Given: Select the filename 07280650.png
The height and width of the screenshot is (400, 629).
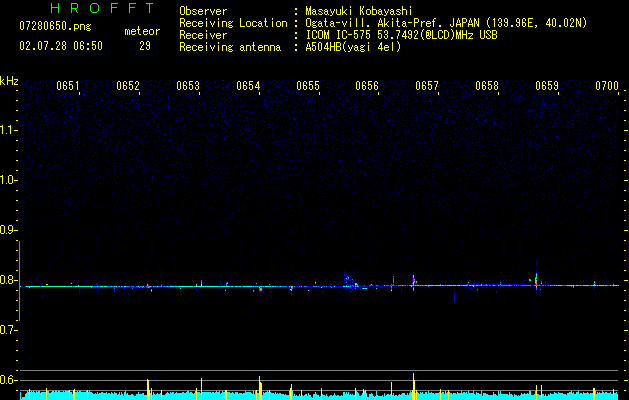Looking at the screenshot, I should coord(55,27).
